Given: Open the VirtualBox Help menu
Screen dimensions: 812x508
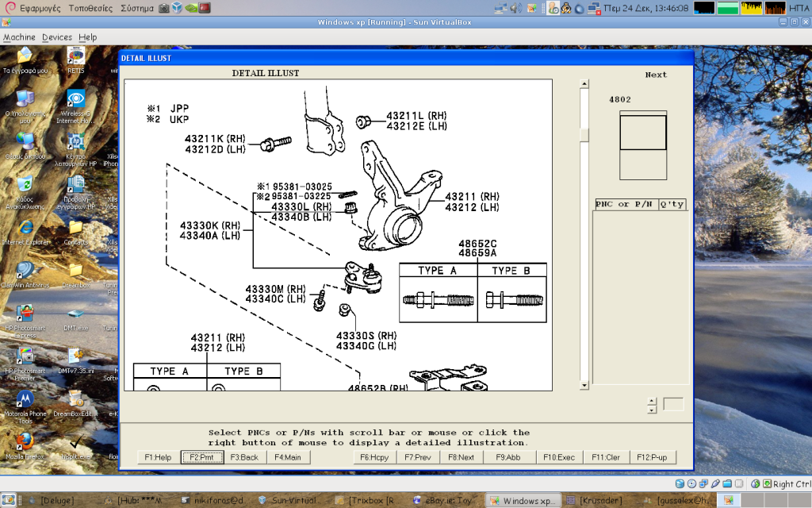Looking at the screenshot, I should 87,37.
